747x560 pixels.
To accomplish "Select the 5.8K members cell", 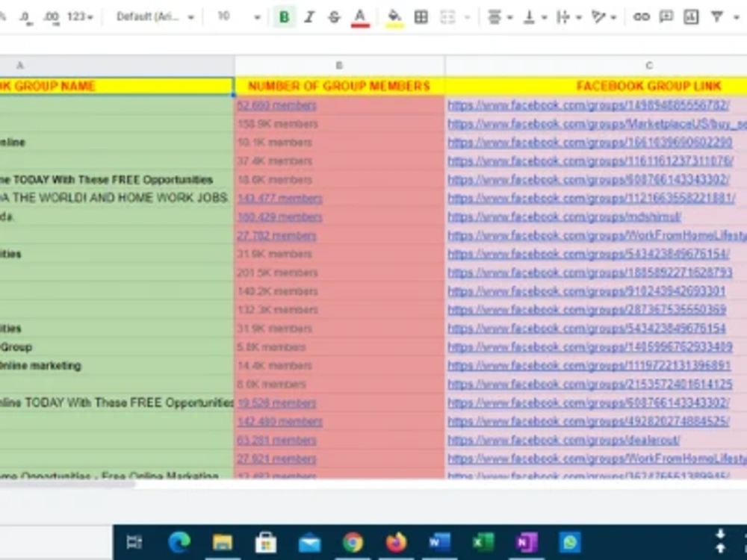I will click(x=339, y=347).
